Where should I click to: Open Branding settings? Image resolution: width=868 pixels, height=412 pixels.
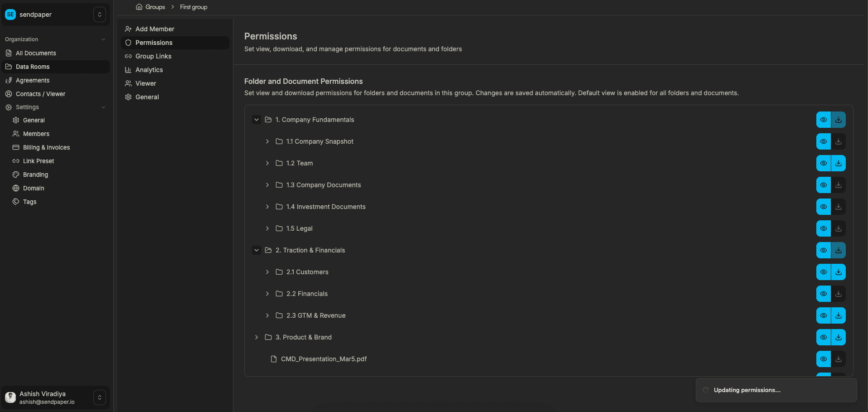pyautogui.click(x=35, y=174)
